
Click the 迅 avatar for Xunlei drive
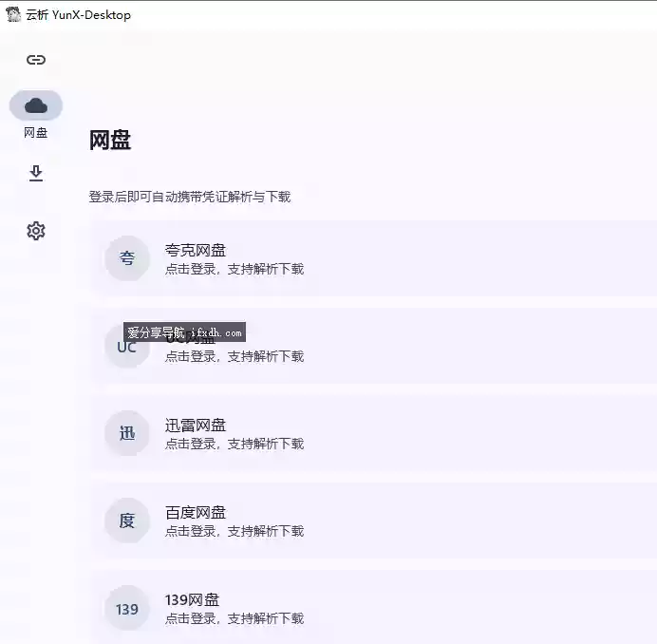pos(127,433)
